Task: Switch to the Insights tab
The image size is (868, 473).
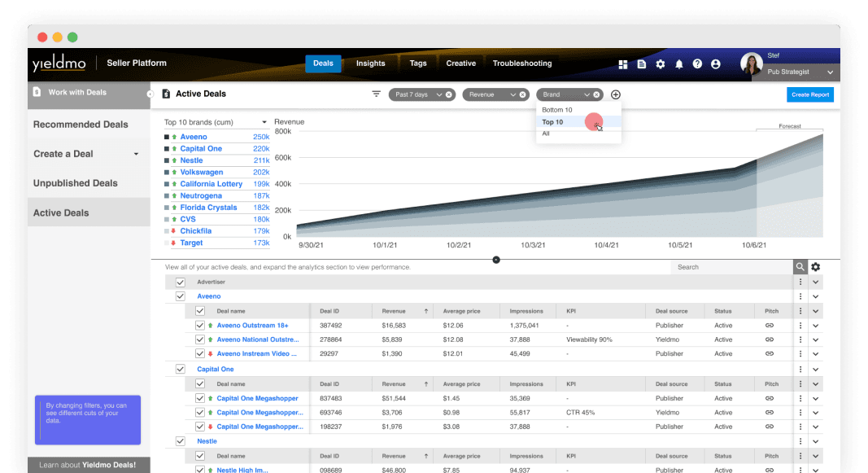Action: [370, 64]
